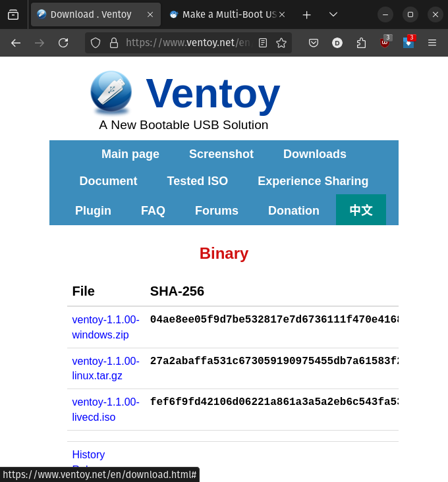This screenshot has height=482, width=448.
Task: Click the SHA-256 hash starting with 04ae8ee
Action: (274, 319)
